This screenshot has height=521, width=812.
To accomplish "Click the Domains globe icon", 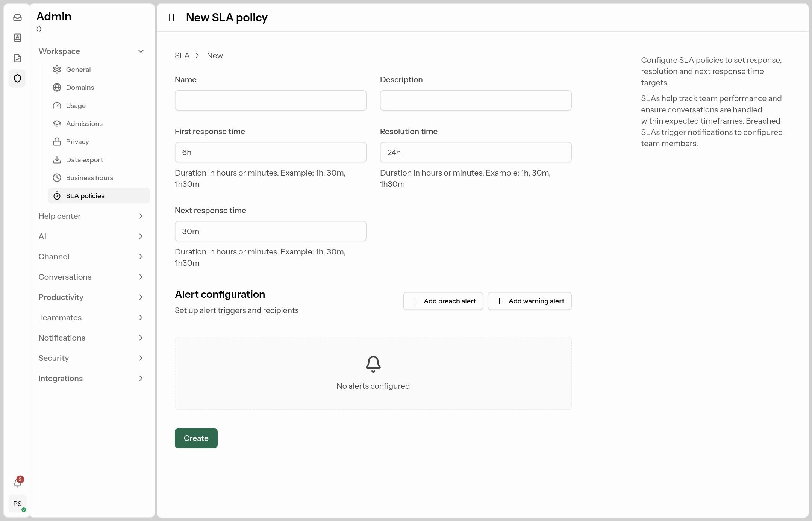I will [57, 87].
